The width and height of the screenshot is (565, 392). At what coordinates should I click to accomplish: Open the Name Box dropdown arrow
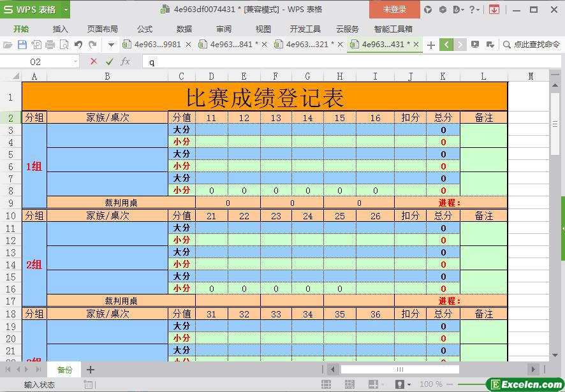tap(76, 62)
